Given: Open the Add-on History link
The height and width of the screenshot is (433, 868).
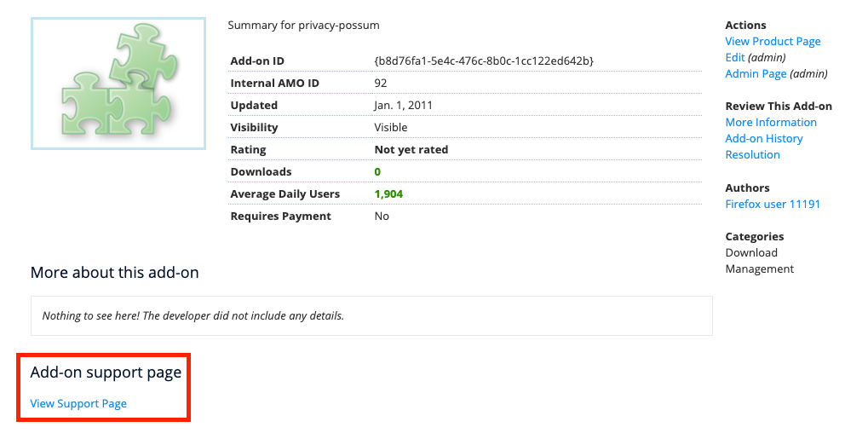Looking at the screenshot, I should 764,138.
